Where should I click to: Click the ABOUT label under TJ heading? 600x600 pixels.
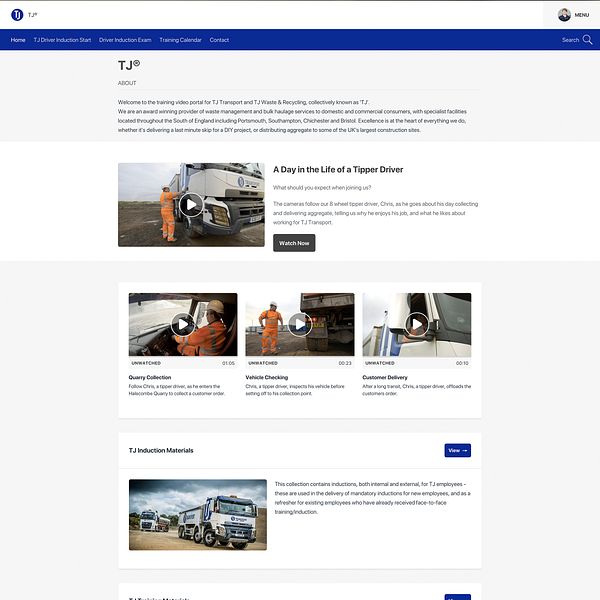(127, 83)
